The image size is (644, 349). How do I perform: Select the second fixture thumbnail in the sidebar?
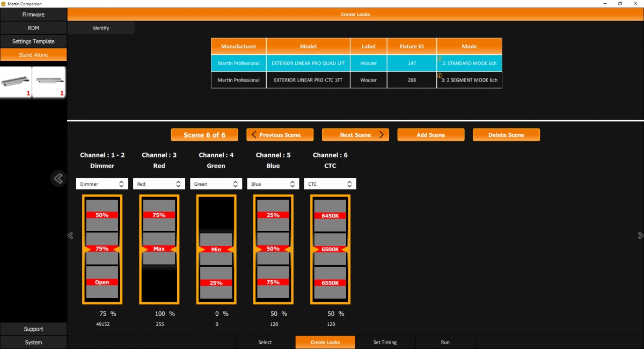click(49, 82)
